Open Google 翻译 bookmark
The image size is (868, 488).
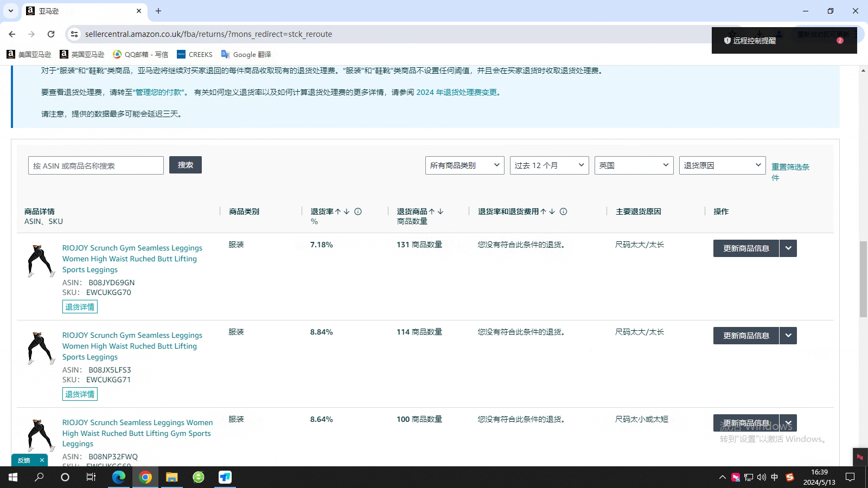coord(246,54)
